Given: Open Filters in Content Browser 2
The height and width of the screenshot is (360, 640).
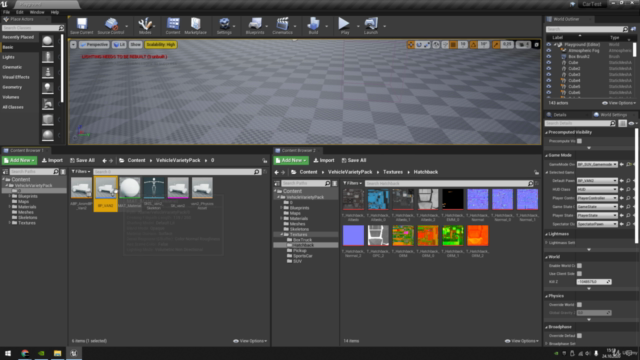Looking at the screenshot, I should (x=352, y=183).
